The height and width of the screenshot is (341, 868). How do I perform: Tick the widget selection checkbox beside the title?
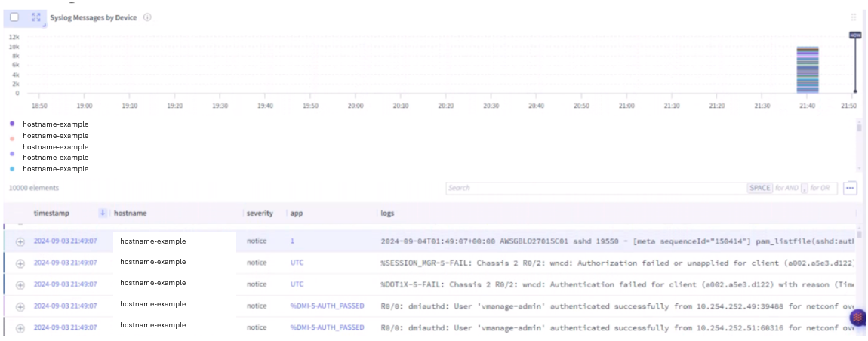coord(14,17)
